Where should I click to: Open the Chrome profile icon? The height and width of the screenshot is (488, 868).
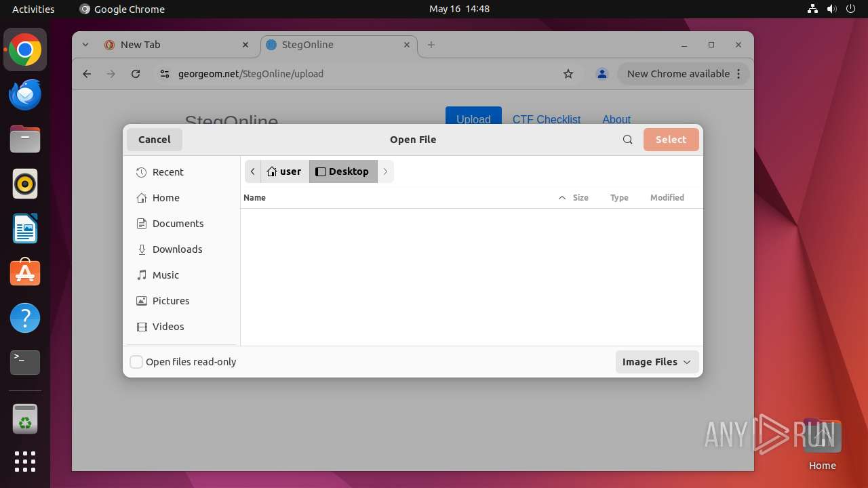601,74
